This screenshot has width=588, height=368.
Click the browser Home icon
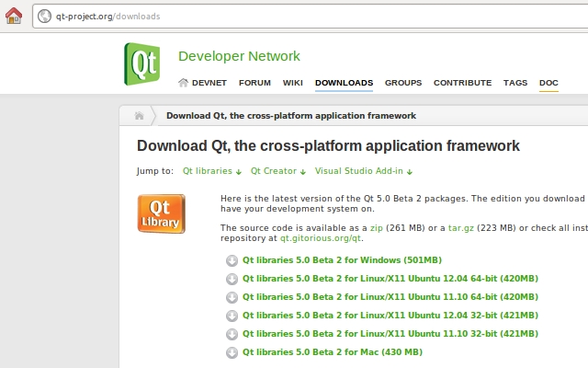click(x=14, y=16)
